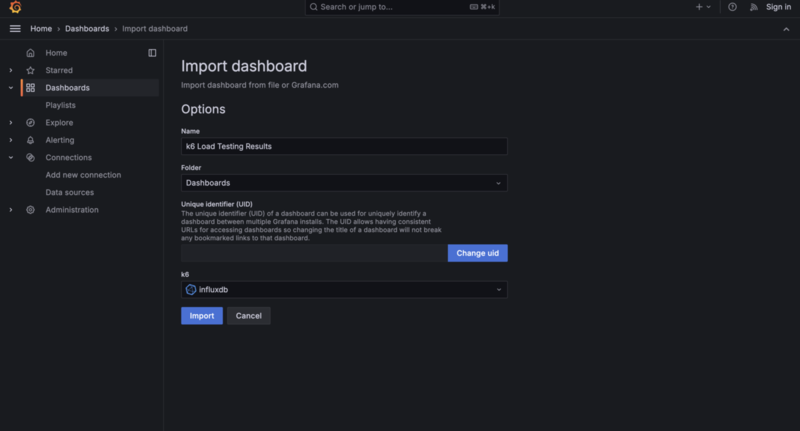Select Add new connection
This screenshot has height=431, width=800.
coord(83,175)
